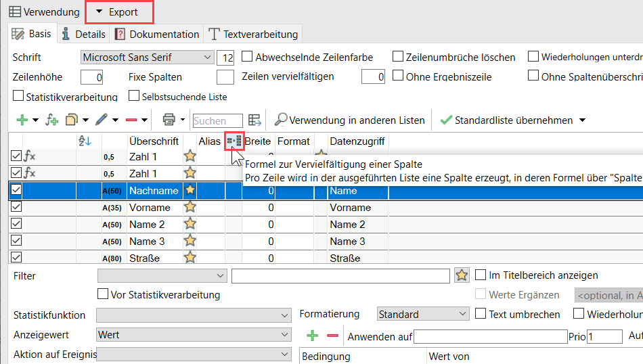Viewport: 643px width, 364px height.
Task: Click the printer icon in the toolbar
Action: pos(169,120)
